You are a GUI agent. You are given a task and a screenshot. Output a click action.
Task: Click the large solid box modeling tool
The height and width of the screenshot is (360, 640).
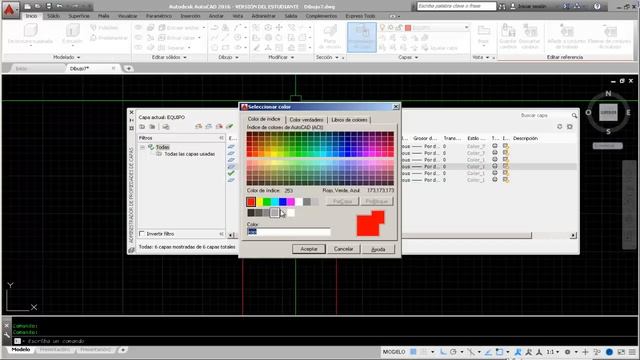31,33
